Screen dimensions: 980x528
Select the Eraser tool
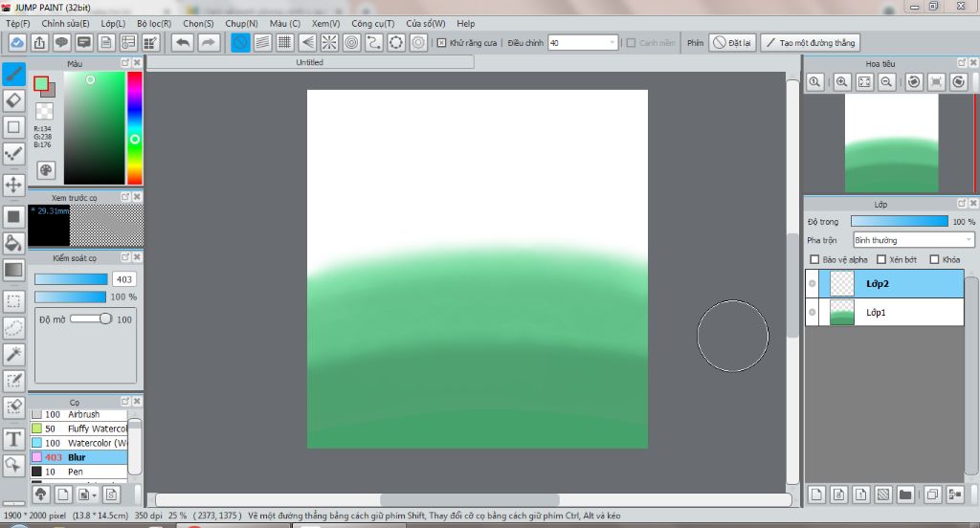click(13, 100)
